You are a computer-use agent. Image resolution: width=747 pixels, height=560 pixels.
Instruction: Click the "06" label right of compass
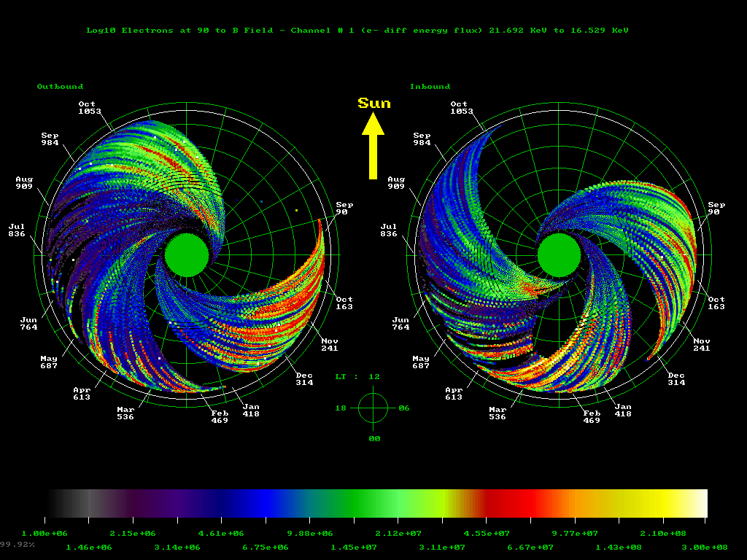pos(403,408)
